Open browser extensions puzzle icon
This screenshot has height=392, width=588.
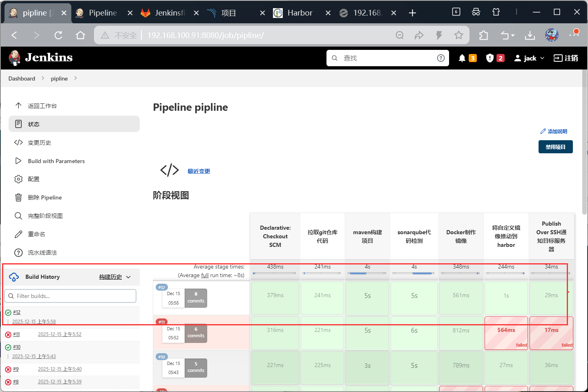483,35
